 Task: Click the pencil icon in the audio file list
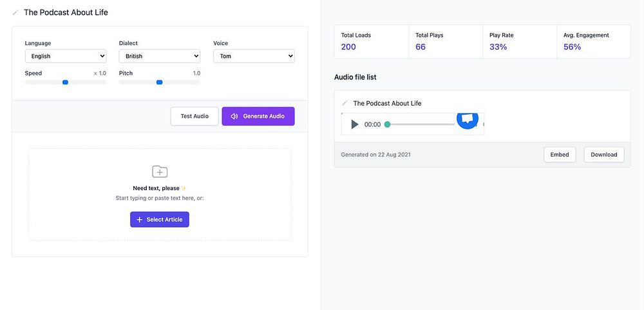tap(345, 103)
